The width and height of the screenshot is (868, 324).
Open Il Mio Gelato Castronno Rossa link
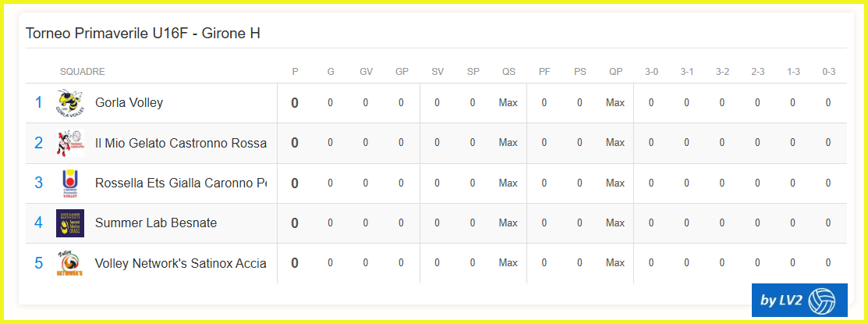(180, 143)
